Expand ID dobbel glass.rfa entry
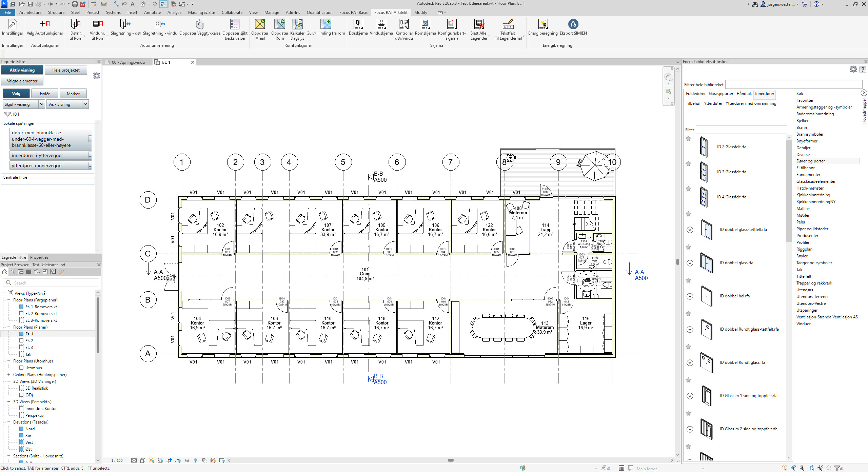 (x=690, y=263)
